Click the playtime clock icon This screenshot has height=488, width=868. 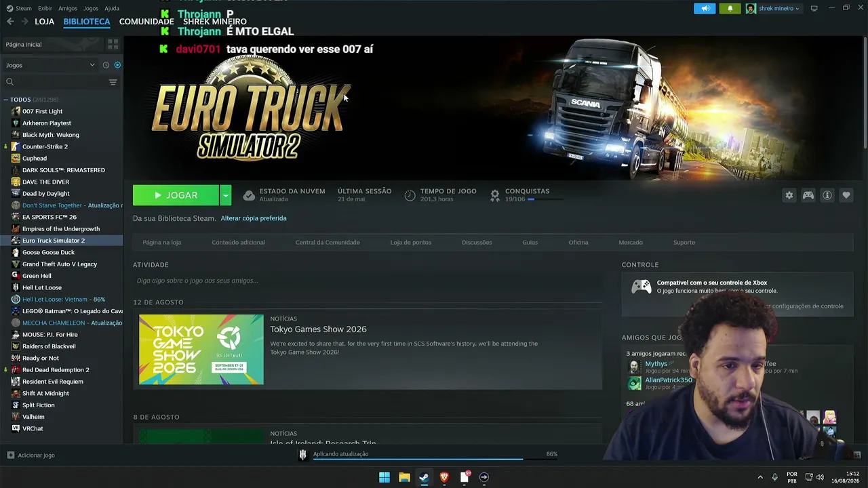pyautogui.click(x=410, y=195)
